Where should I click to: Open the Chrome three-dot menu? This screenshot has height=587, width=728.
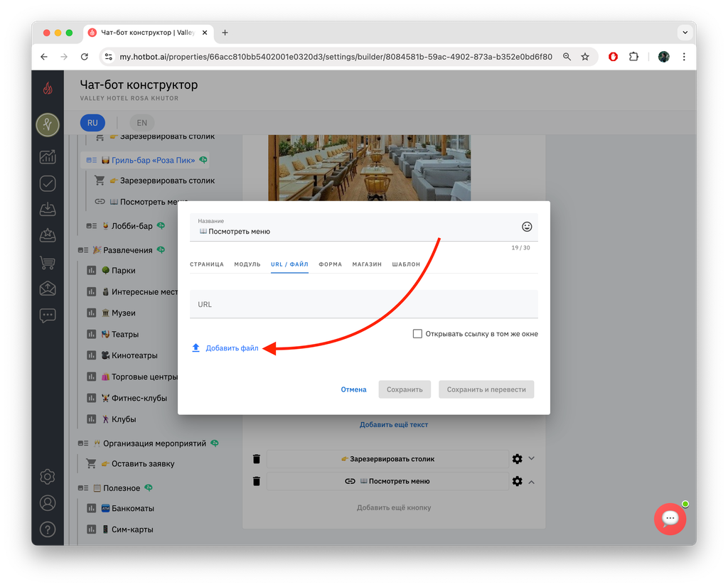684,57
